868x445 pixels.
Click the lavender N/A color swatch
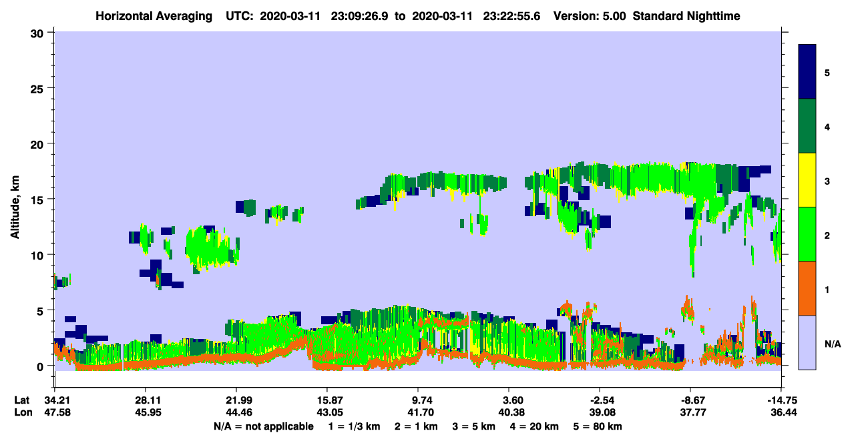(807, 342)
